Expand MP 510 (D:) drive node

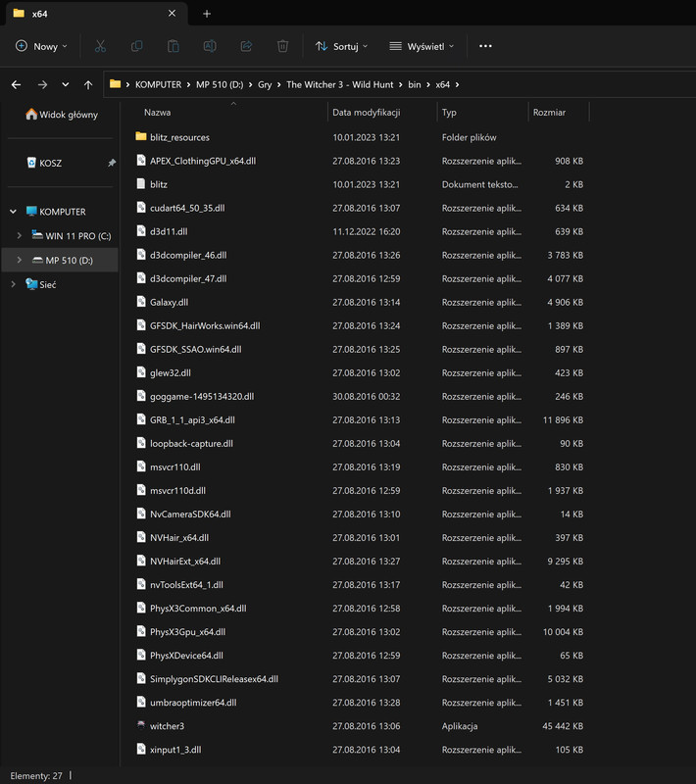(19, 260)
